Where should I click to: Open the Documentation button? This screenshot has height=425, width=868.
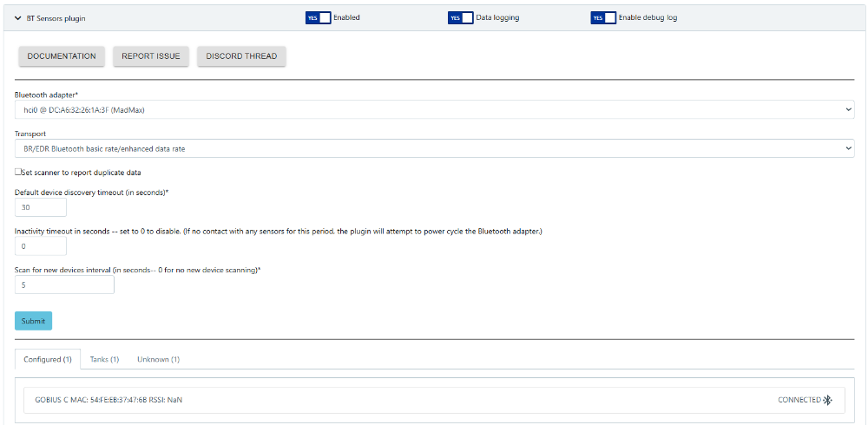(62, 56)
